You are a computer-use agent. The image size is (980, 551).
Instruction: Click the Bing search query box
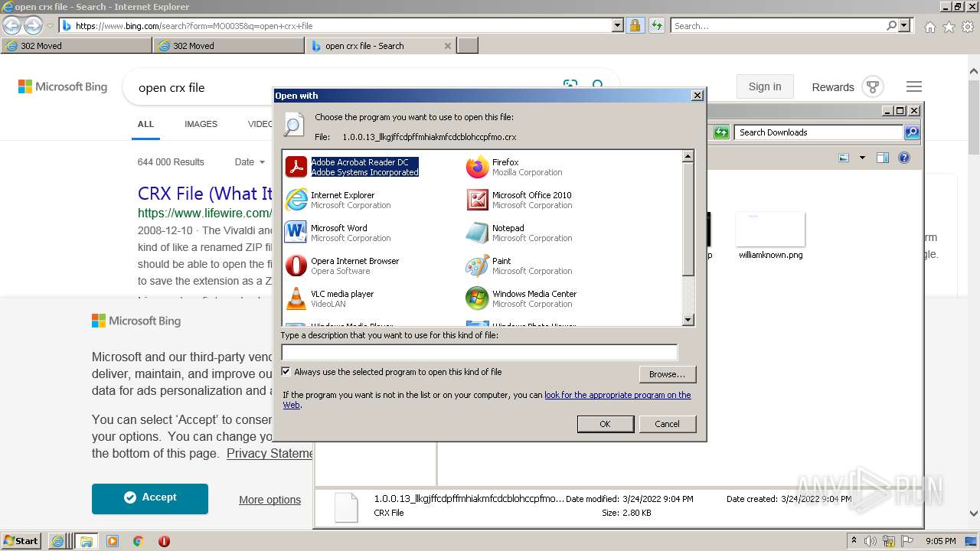[x=345, y=87]
